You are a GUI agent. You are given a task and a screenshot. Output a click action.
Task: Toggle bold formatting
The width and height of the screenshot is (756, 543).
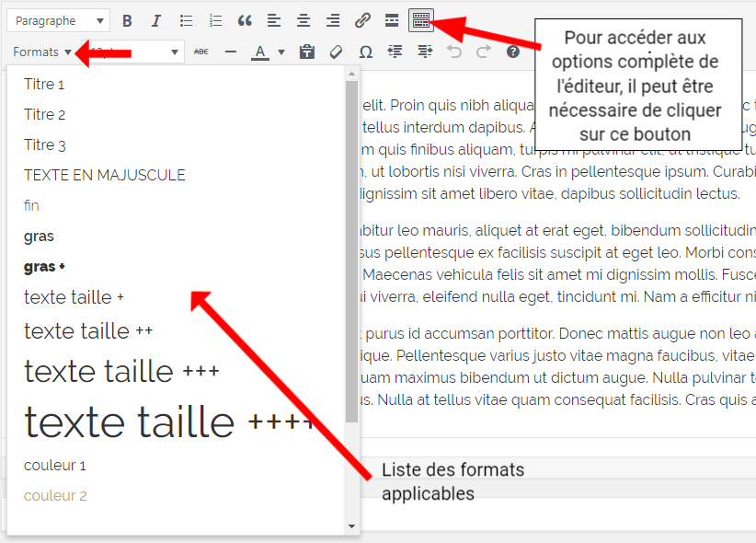tap(127, 20)
